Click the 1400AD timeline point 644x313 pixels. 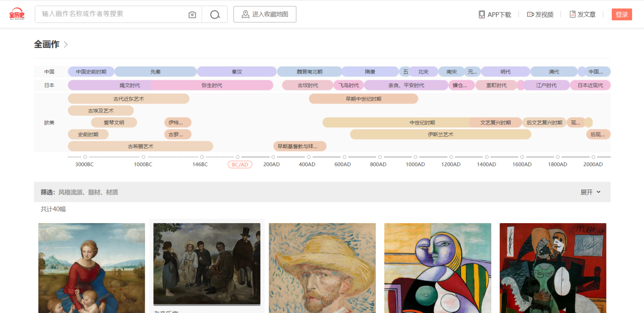coord(487,157)
